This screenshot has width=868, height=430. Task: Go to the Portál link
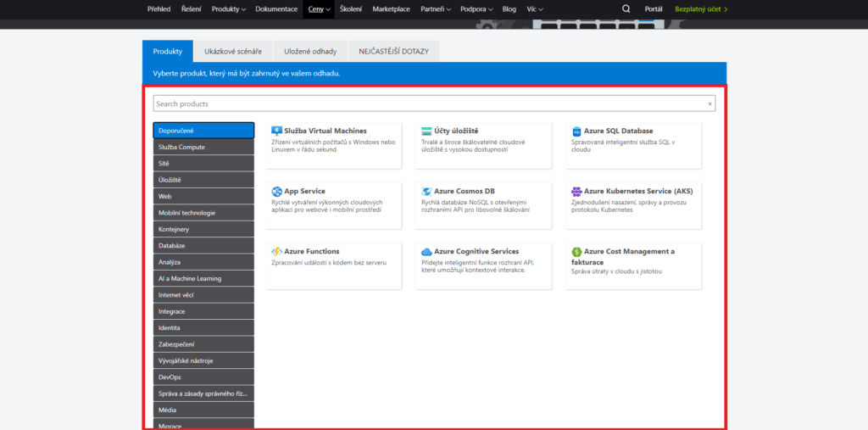click(x=654, y=9)
